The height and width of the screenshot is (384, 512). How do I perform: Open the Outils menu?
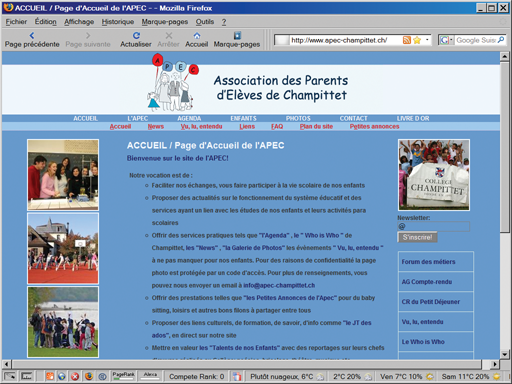coord(205,22)
